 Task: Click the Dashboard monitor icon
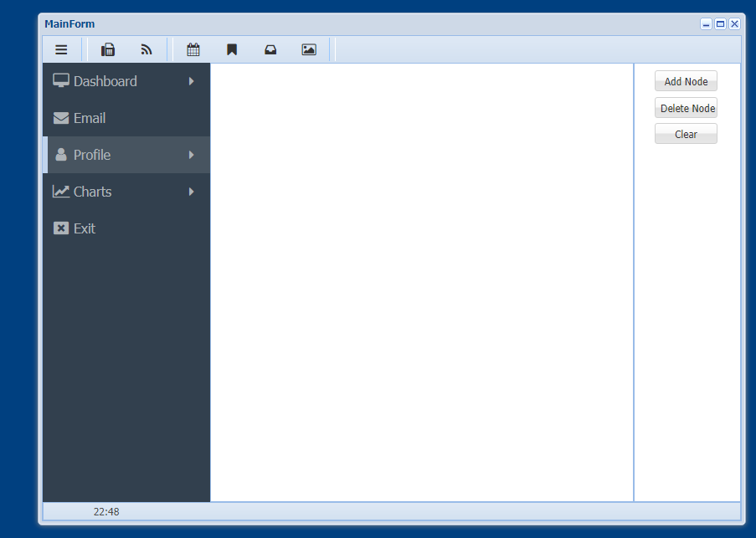coord(61,81)
